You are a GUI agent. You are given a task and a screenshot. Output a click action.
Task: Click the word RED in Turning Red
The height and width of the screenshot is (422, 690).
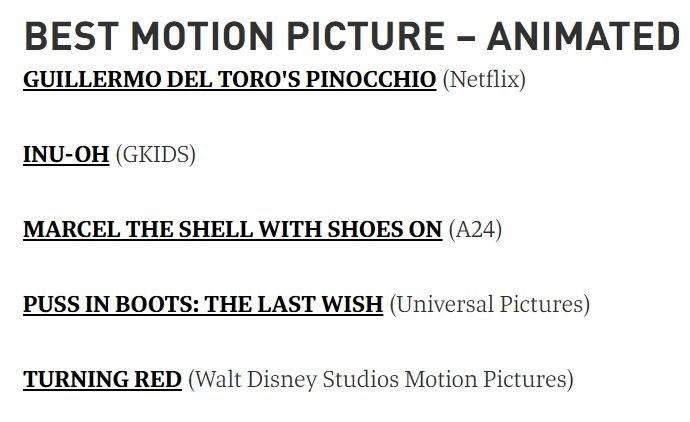coord(159,380)
